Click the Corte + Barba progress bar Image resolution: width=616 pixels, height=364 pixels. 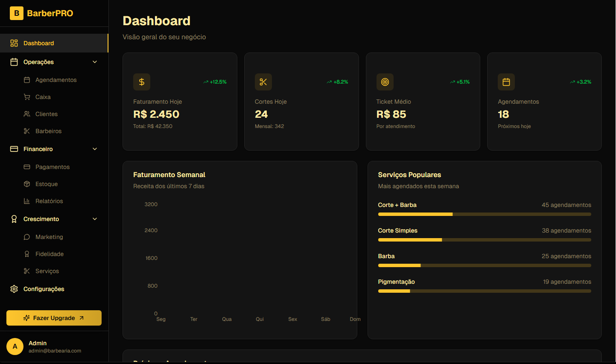[484, 214]
